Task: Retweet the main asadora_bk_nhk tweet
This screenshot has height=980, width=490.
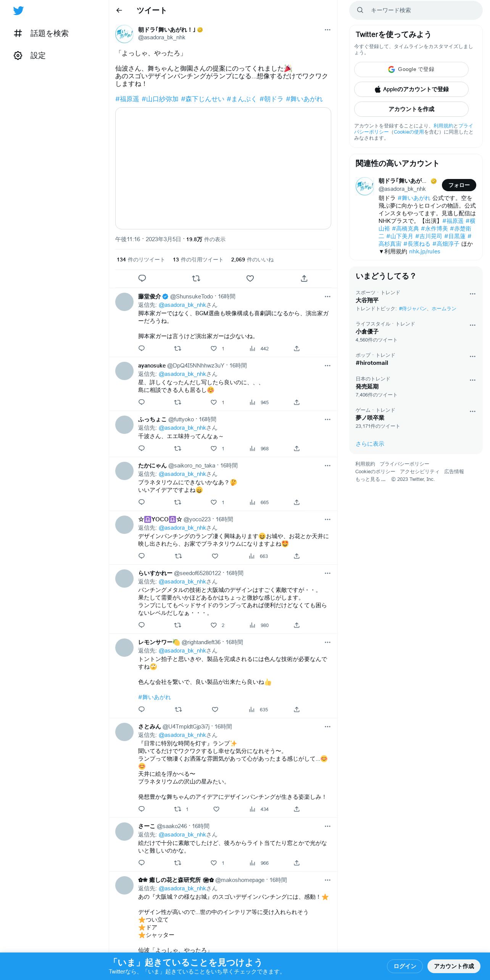Action: click(196, 279)
